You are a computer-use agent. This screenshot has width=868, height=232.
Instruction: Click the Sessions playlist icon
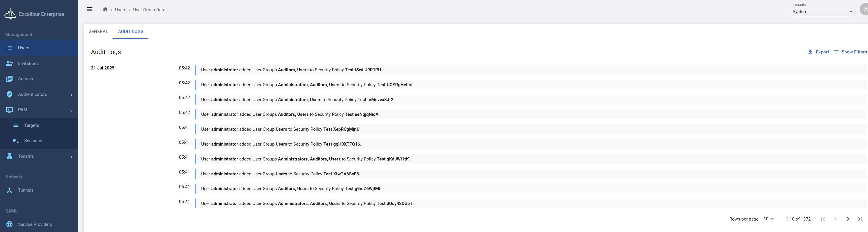coord(16,141)
